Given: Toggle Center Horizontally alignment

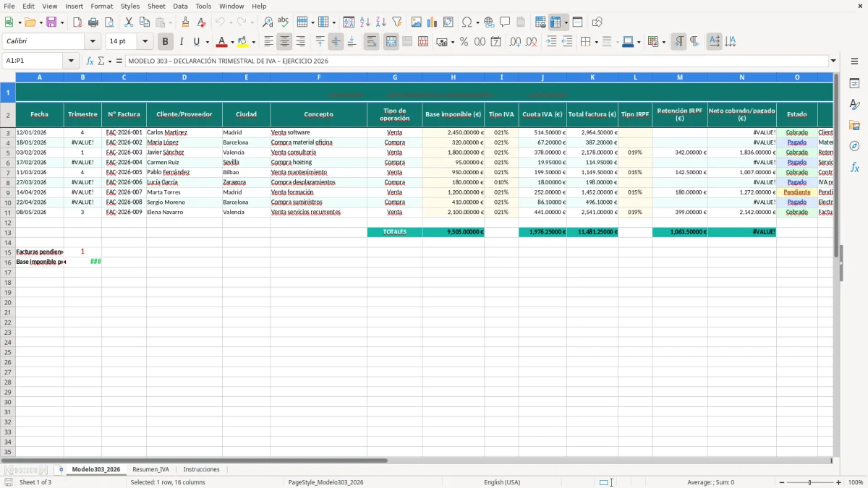Looking at the screenshot, I should tap(284, 42).
